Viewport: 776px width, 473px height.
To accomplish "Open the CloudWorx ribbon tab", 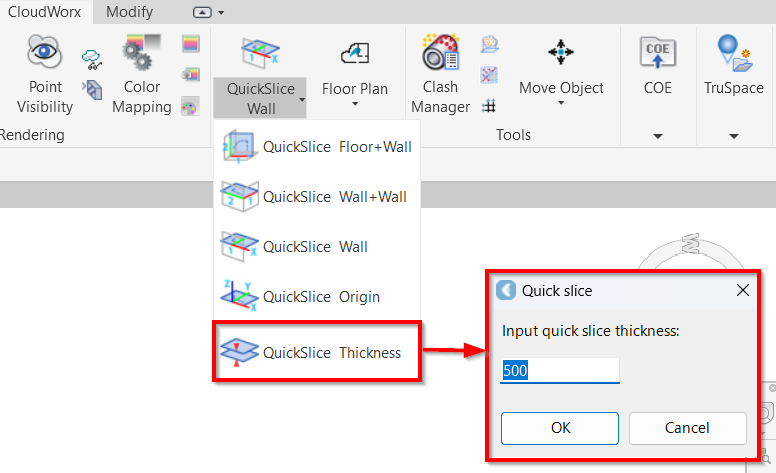I will 44,12.
